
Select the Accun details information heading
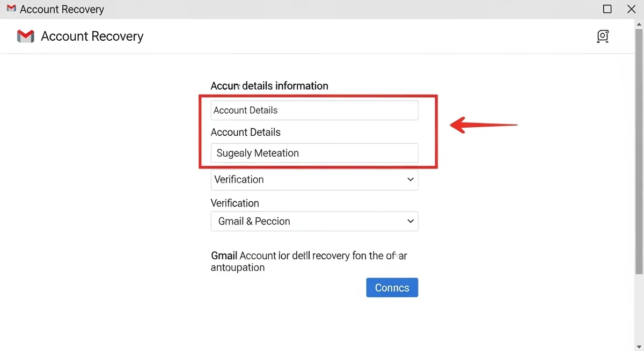coord(269,85)
